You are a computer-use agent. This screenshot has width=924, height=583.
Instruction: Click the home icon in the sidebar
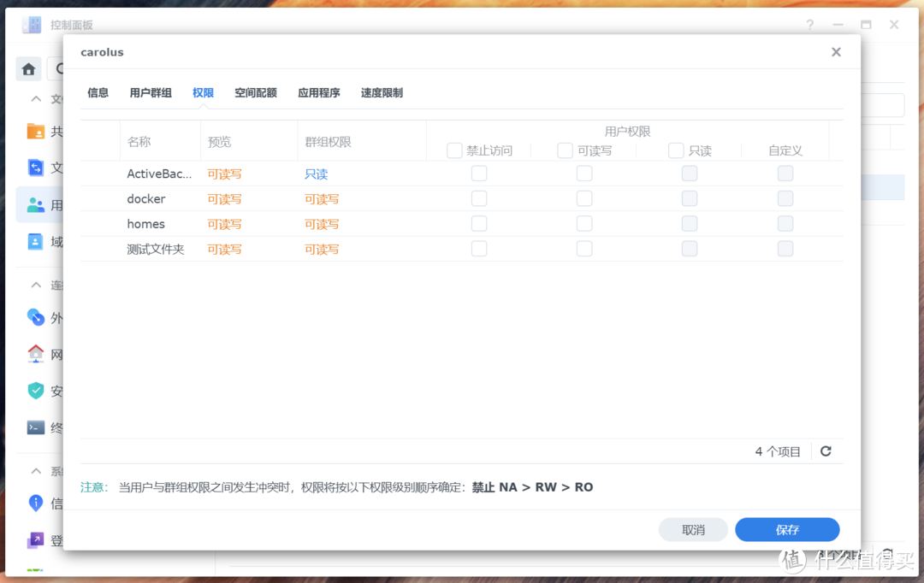point(28,68)
